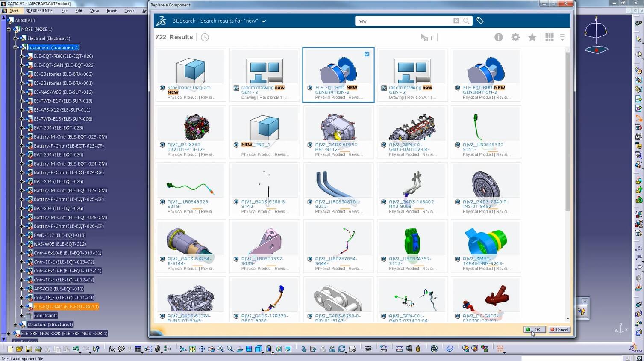
Task: Click the Normal View icon
Action: click(x=240, y=349)
